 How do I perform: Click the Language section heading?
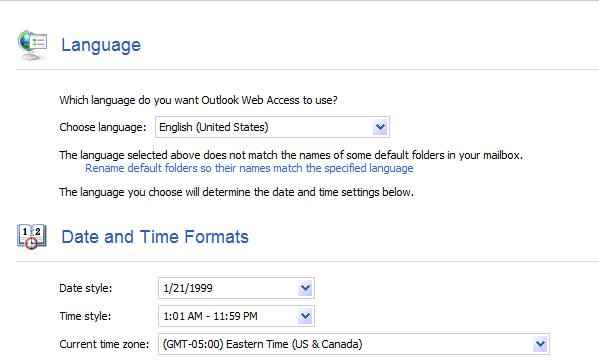point(101,45)
